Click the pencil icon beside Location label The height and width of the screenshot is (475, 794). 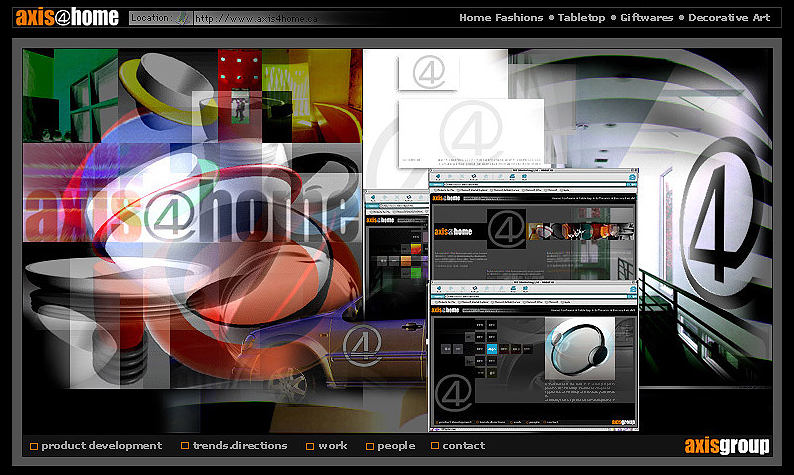click(x=184, y=18)
